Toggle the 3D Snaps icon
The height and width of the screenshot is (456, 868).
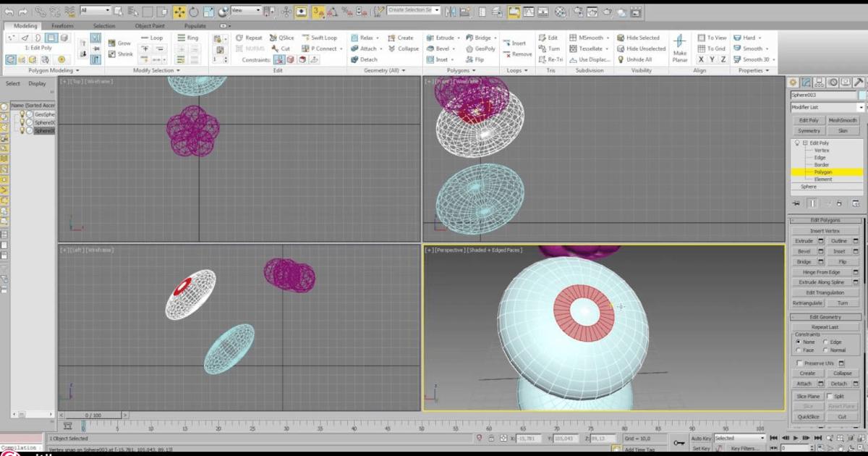(318, 12)
